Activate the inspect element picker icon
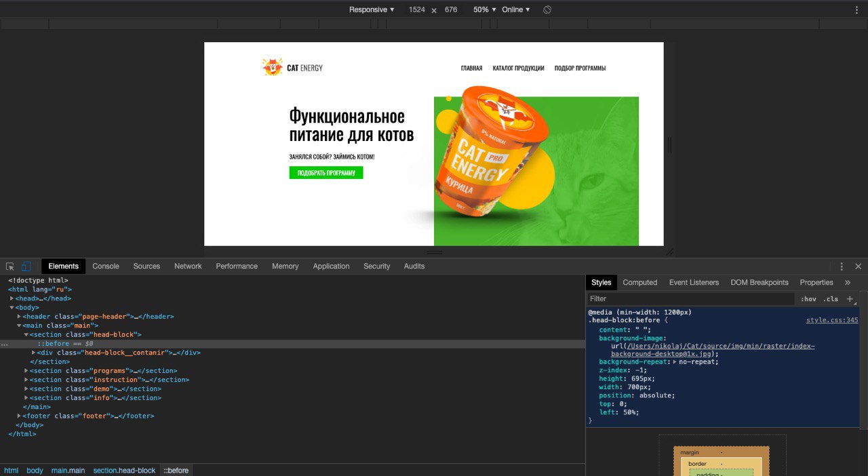The height and width of the screenshot is (476, 868). (10, 266)
